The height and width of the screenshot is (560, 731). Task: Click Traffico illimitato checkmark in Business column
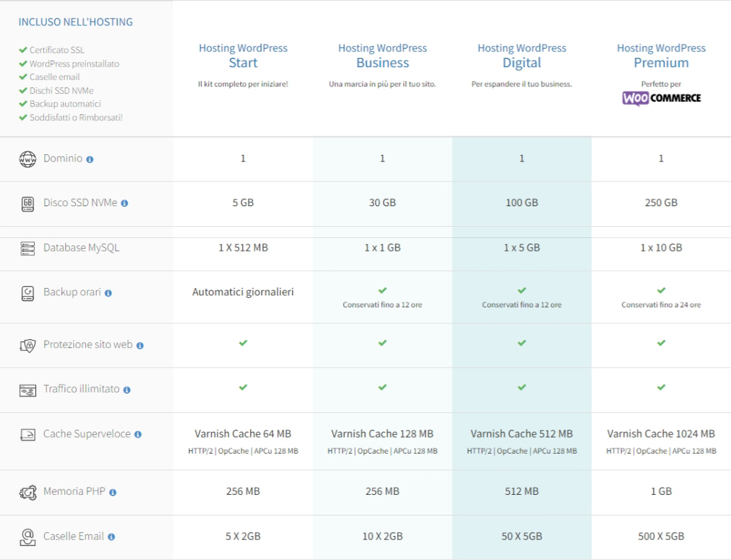coord(382,388)
